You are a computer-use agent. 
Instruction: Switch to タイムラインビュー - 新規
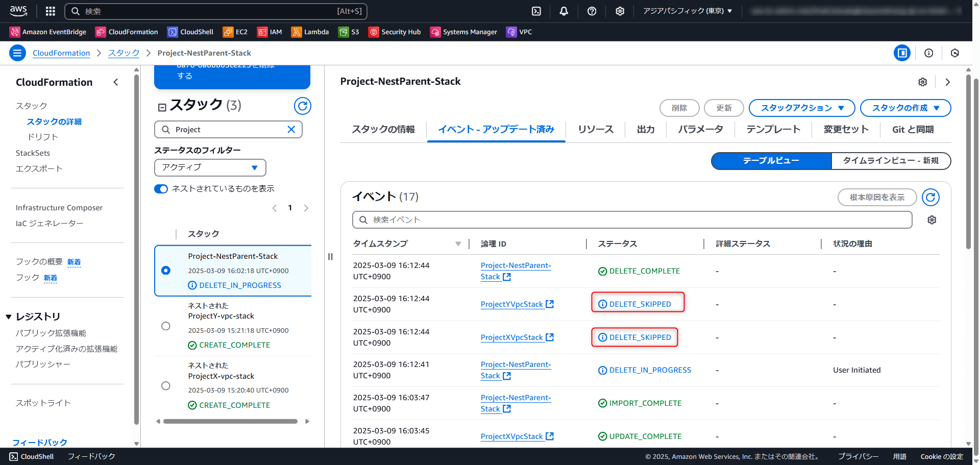(x=891, y=160)
